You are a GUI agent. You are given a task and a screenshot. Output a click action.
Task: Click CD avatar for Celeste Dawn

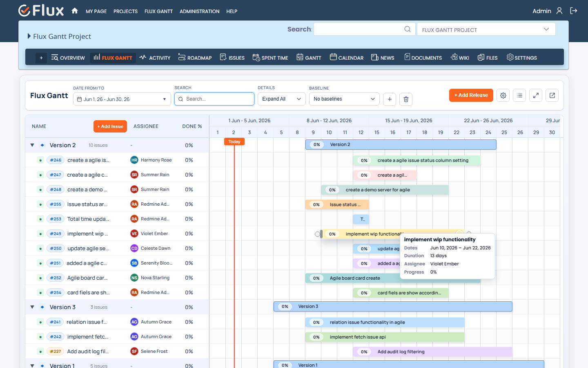point(134,249)
